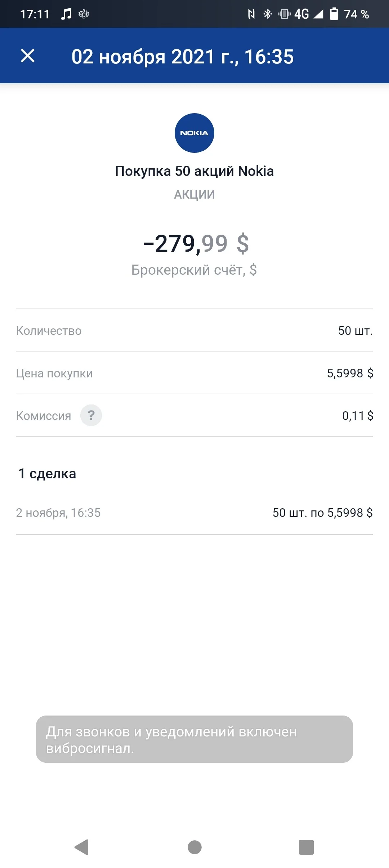The image size is (389, 868).
Task: Tap the music note status icon
Action: 66,14
